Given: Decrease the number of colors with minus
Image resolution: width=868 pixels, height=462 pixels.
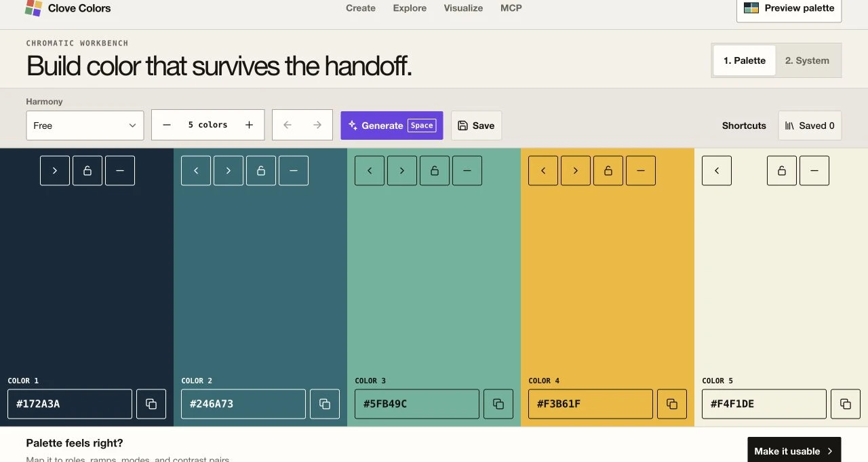Looking at the screenshot, I should tap(167, 125).
